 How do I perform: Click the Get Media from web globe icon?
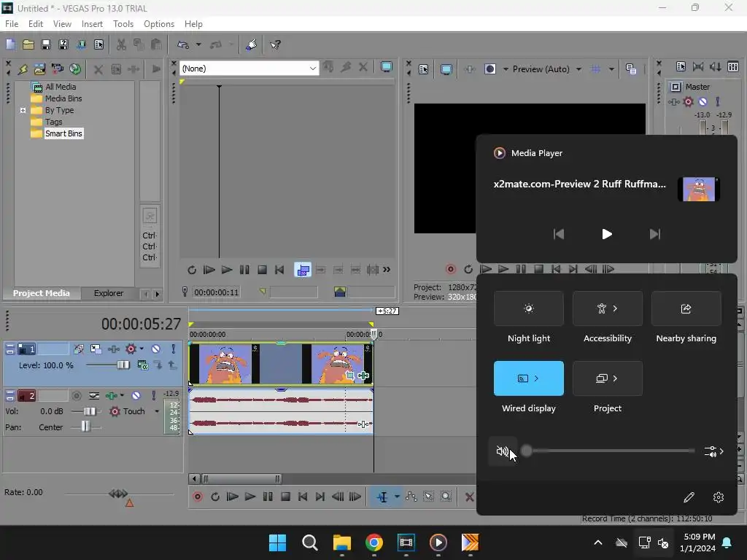75,69
